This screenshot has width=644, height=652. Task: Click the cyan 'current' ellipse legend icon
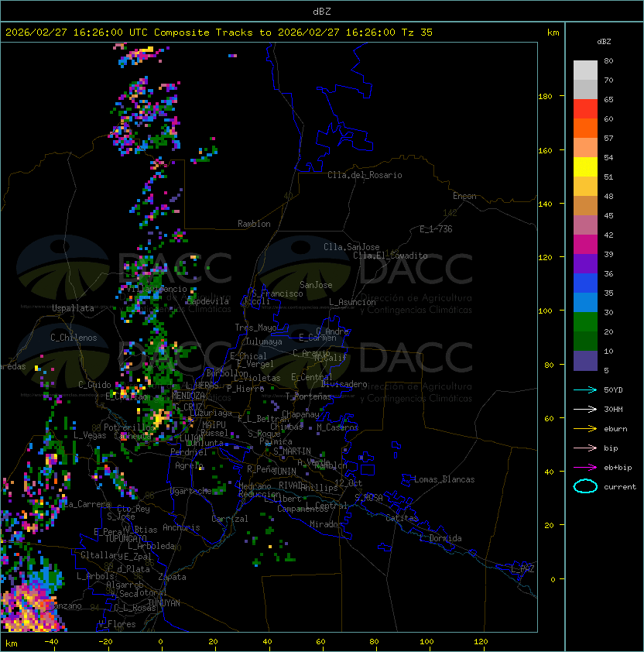585,486
